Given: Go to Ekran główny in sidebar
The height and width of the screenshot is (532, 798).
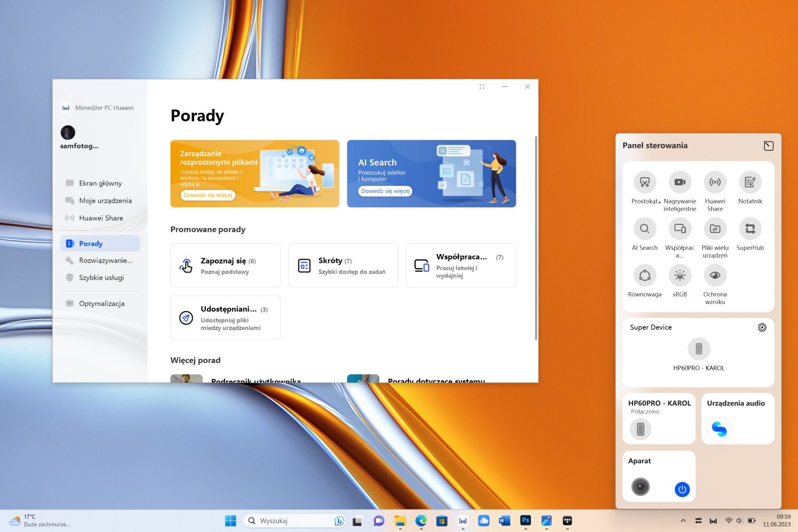Looking at the screenshot, I should click(x=100, y=183).
